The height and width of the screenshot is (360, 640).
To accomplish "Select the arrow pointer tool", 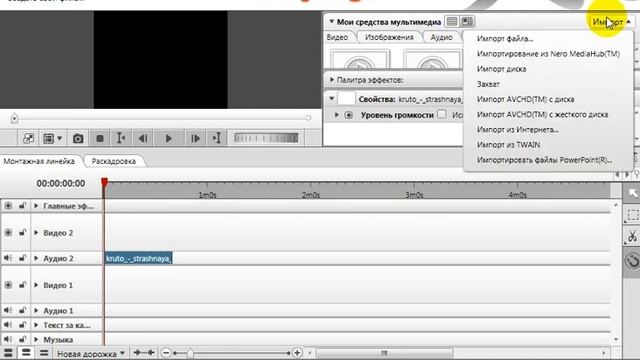I will (632, 193).
